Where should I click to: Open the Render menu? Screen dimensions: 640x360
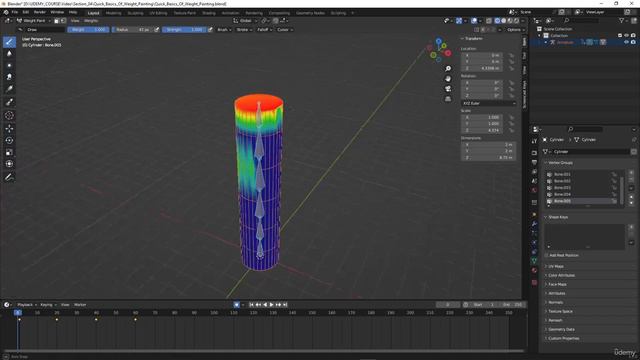(40, 12)
